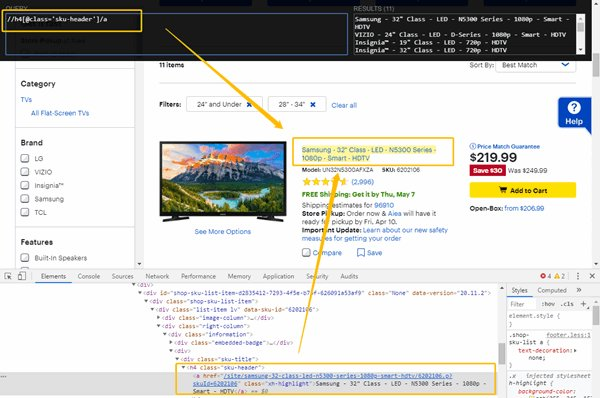Screen dimensions: 600x398
Task: Click the Clear all filters link
Action: point(344,105)
